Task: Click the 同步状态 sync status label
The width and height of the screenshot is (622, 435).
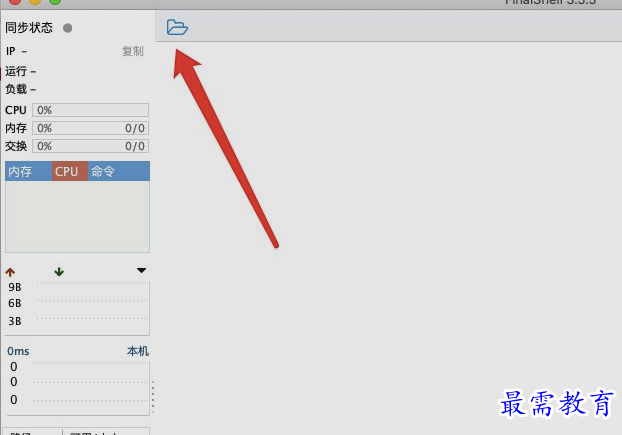Action: click(x=29, y=28)
